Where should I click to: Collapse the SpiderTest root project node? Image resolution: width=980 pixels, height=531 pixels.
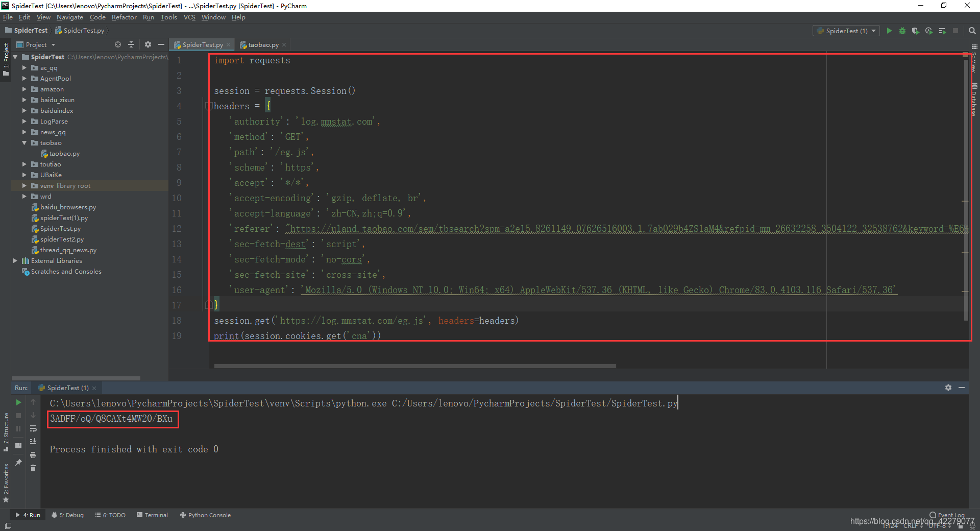click(15, 57)
